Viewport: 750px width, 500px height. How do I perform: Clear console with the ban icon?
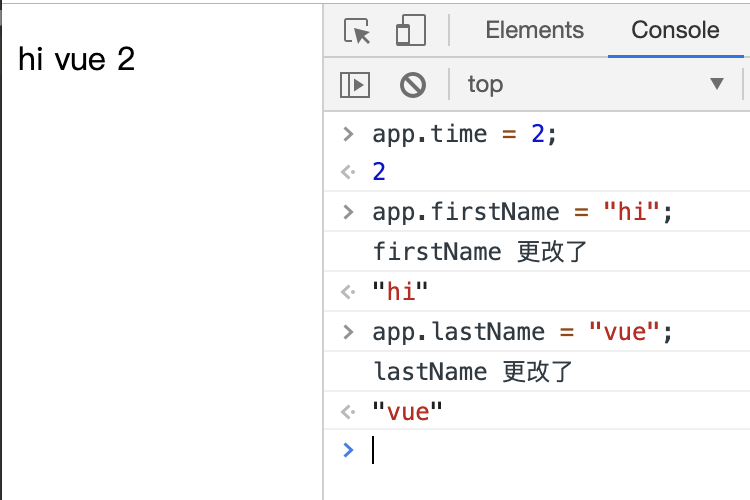pyautogui.click(x=413, y=85)
